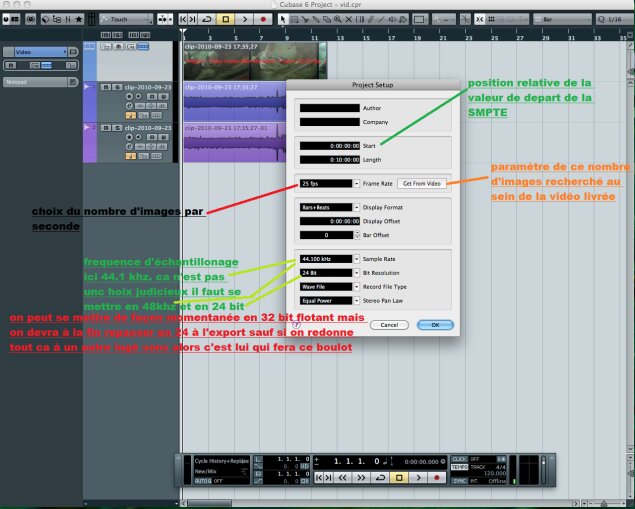Go to next marker in top toolbar
635x509 pixels.
(193, 19)
